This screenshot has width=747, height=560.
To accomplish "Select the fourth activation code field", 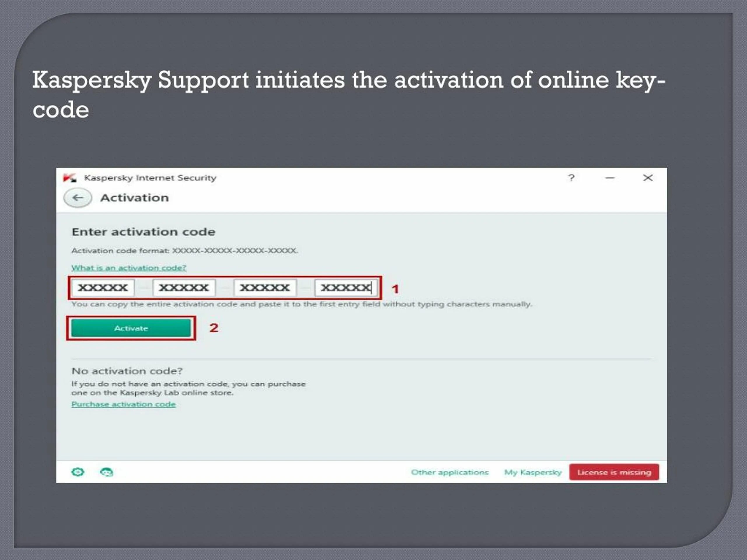I will point(345,288).
